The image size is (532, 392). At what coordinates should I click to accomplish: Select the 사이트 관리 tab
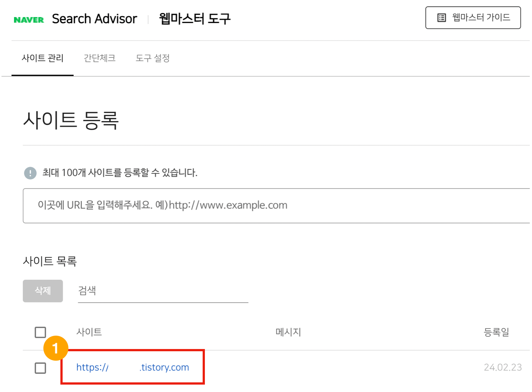[x=43, y=58]
